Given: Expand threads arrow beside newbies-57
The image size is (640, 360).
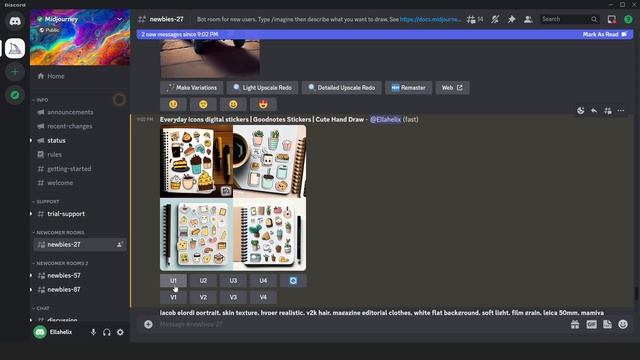Looking at the screenshot, I should pyautogui.click(x=31, y=276).
